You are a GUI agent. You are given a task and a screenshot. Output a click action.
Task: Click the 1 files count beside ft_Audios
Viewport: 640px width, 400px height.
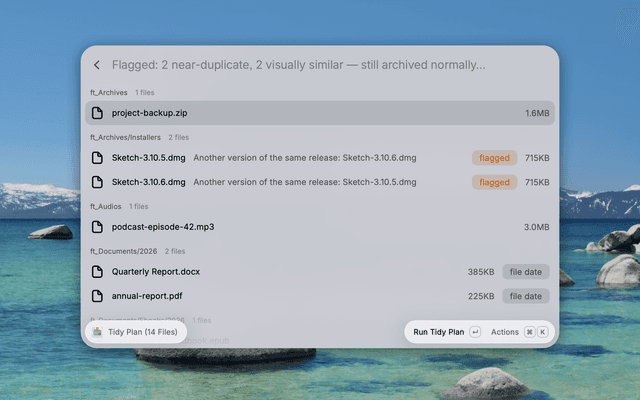(139, 207)
